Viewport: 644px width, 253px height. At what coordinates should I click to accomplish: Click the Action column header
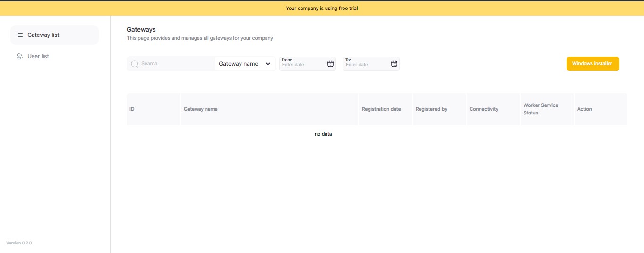584,109
